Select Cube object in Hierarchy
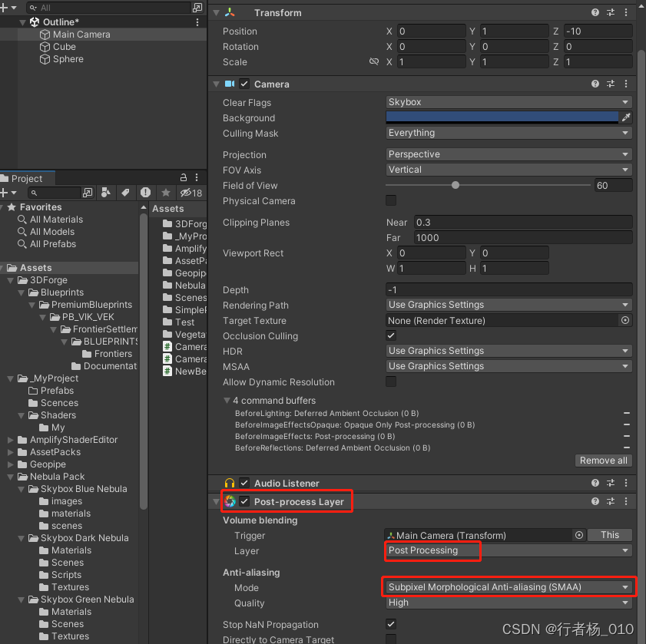 pos(65,47)
